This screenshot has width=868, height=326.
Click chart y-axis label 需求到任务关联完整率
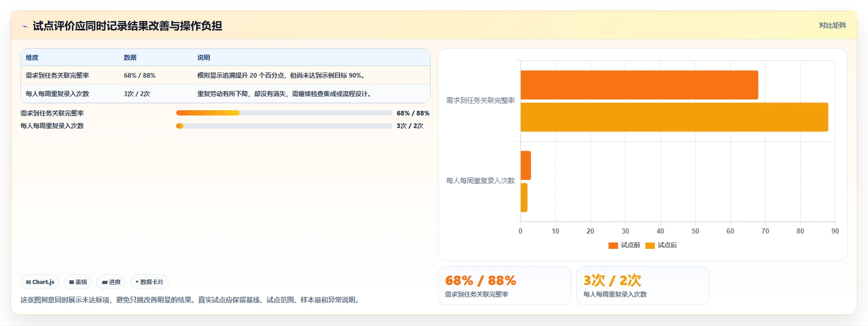(x=481, y=100)
